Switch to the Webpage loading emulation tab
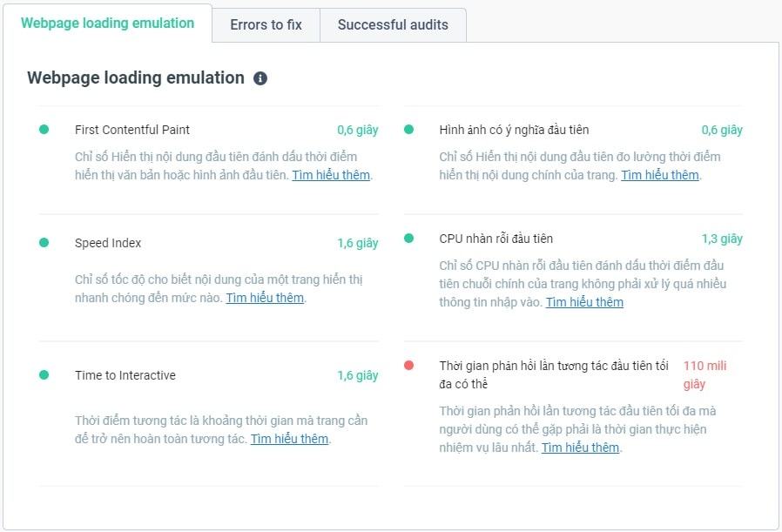The width and height of the screenshot is (782, 532). (107, 24)
